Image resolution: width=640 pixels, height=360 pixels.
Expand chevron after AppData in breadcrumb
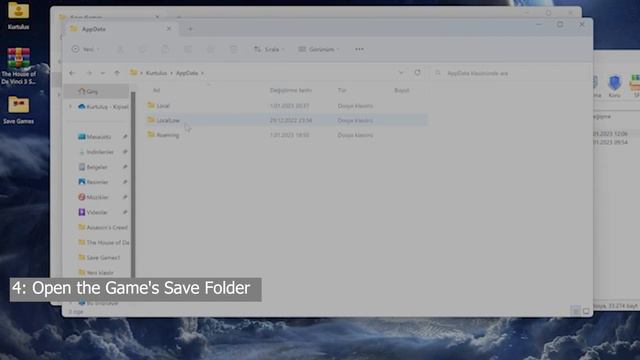coord(202,73)
